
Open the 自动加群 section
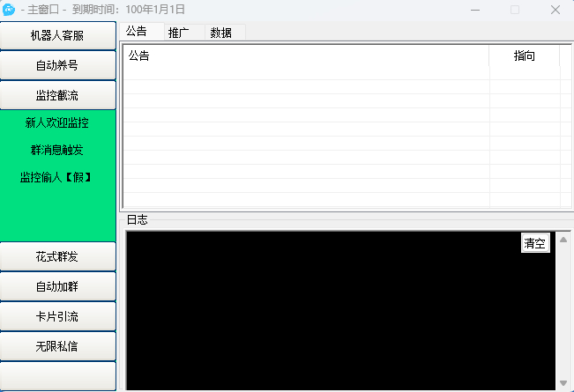(58, 286)
